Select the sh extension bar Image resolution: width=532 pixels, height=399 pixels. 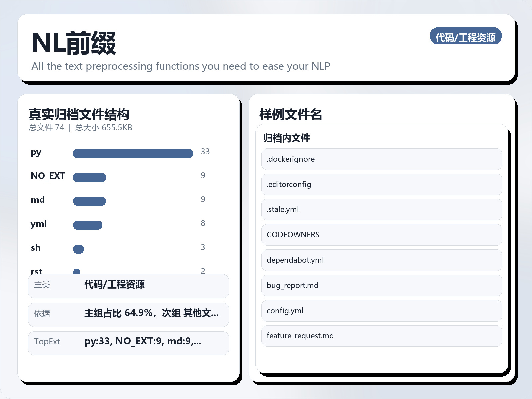(x=79, y=249)
